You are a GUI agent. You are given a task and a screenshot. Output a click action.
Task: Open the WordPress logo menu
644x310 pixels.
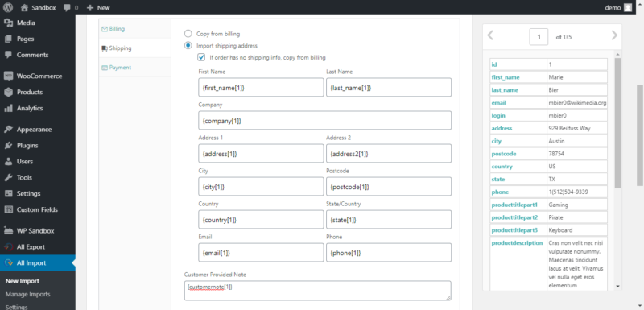click(x=8, y=7)
